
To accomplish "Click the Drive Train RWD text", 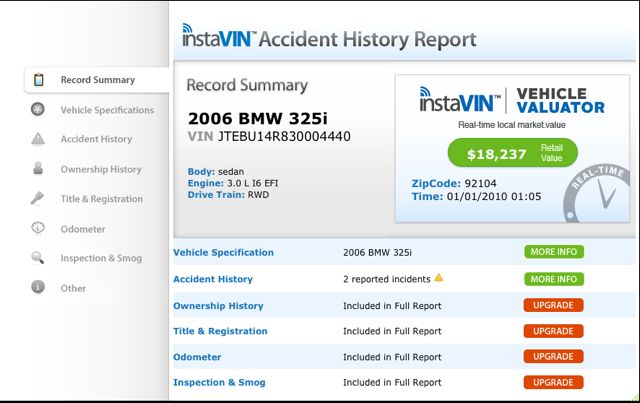I will [x=228, y=195].
